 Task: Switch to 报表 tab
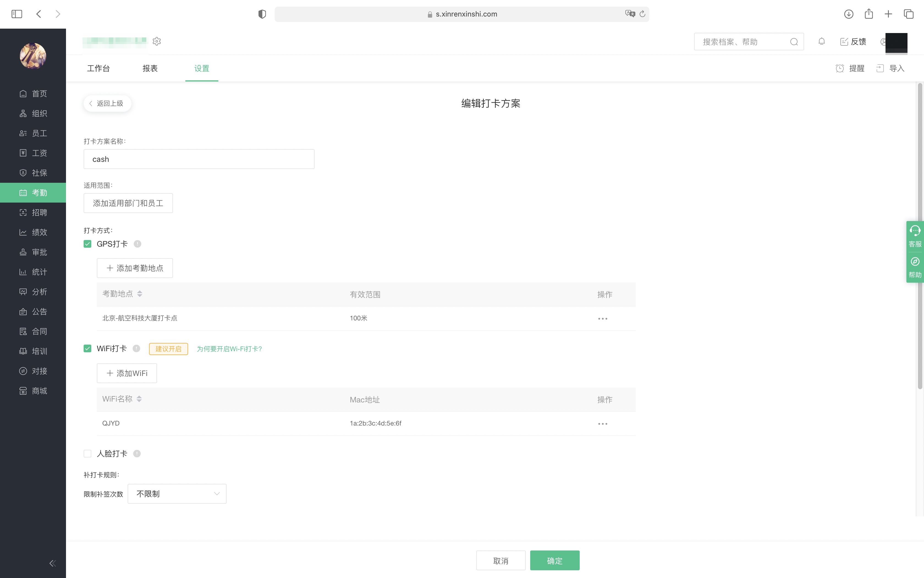coord(150,69)
